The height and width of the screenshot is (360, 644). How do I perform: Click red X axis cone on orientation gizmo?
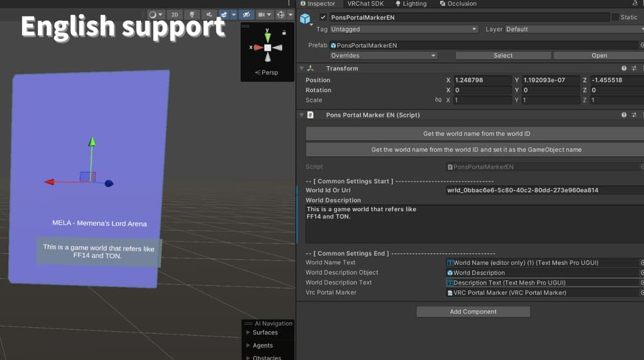tap(258, 48)
